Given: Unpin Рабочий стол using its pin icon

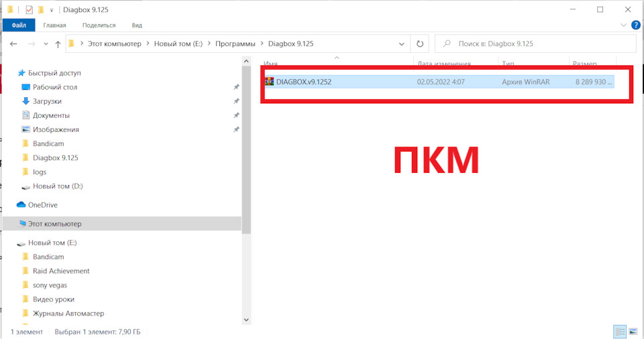Looking at the screenshot, I should [236, 87].
